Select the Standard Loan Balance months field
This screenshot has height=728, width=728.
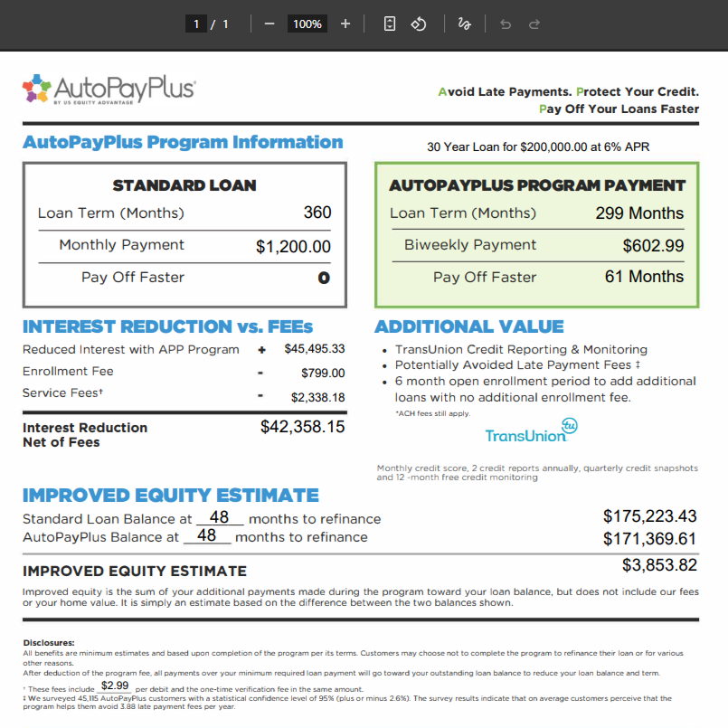(x=219, y=517)
